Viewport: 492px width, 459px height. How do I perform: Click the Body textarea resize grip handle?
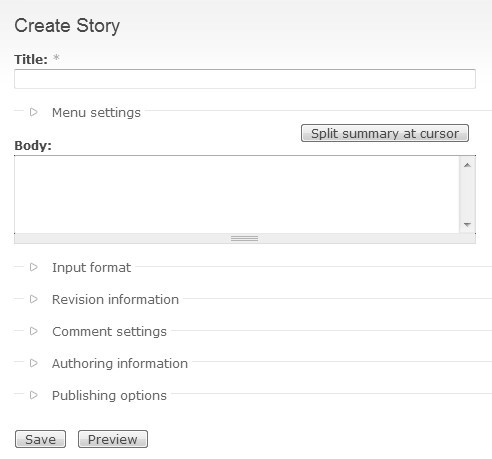pyautogui.click(x=245, y=238)
